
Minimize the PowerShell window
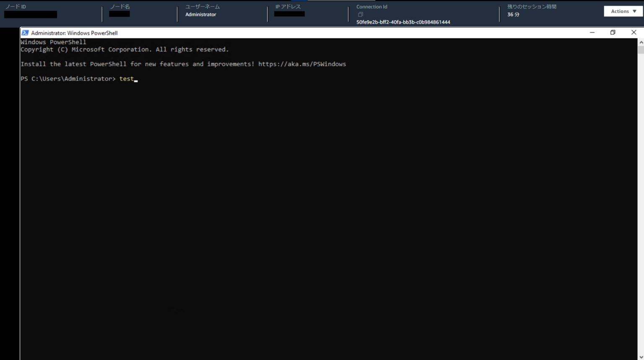pyautogui.click(x=592, y=32)
